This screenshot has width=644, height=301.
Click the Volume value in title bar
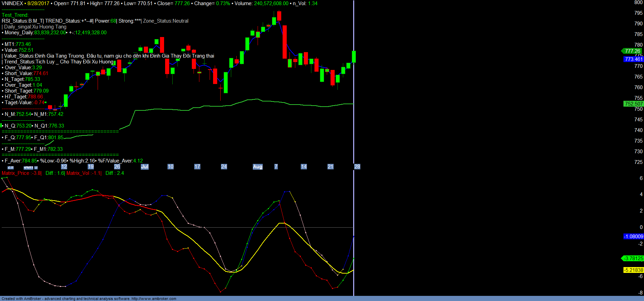tap(271, 3)
